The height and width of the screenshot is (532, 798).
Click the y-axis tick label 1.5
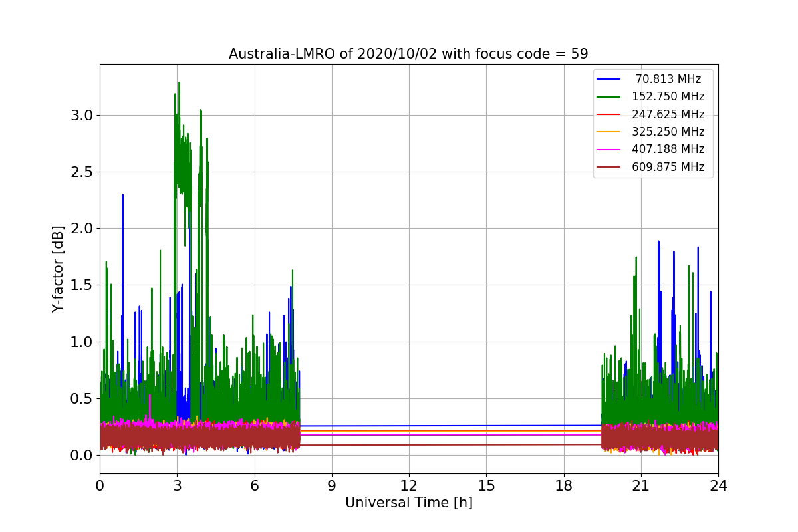coord(83,285)
